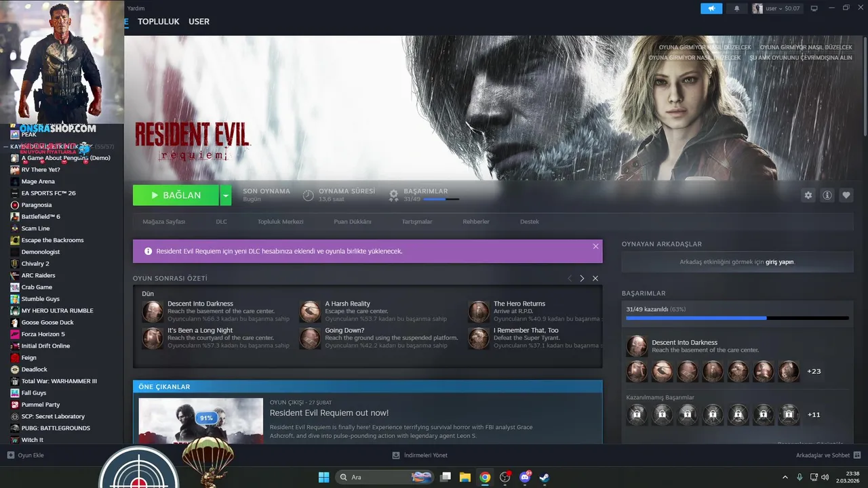868x488 pixels.
Task: Open Topluluk Merkezi tab
Action: (280, 222)
